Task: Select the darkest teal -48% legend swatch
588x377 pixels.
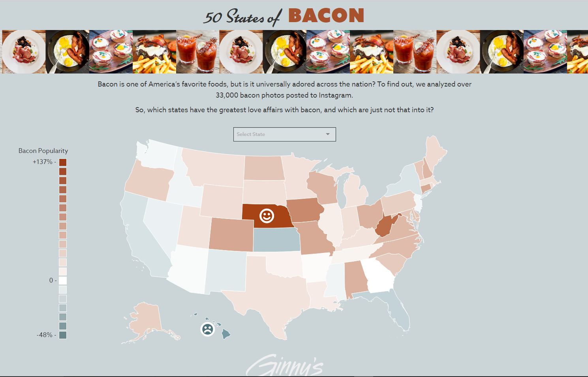Action: (63, 335)
